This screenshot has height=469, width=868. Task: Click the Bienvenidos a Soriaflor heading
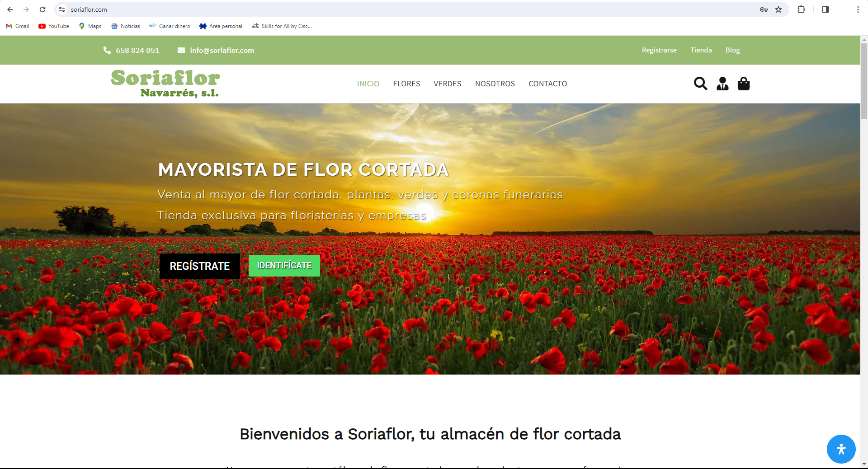click(x=430, y=434)
